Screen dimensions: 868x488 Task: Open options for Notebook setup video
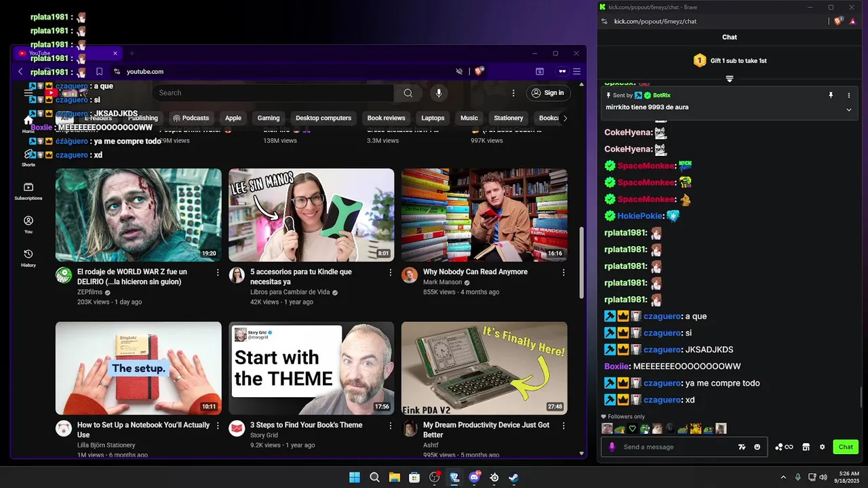coord(218,425)
